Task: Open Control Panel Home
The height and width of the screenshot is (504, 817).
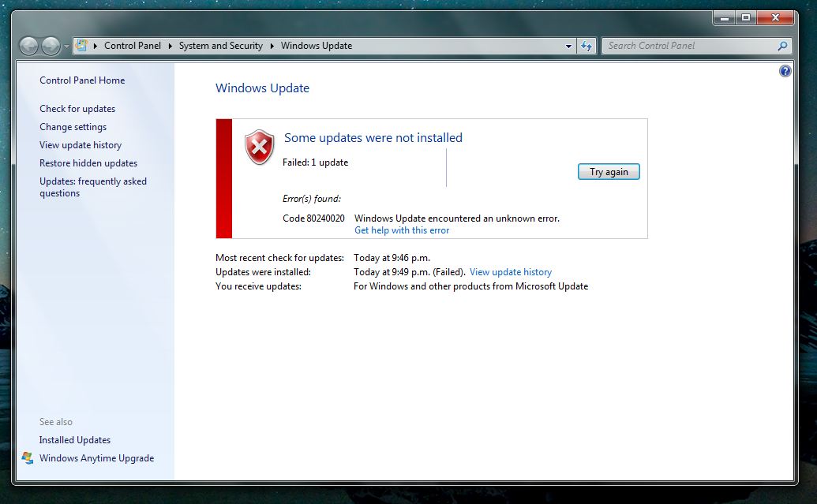Action: pyautogui.click(x=82, y=80)
